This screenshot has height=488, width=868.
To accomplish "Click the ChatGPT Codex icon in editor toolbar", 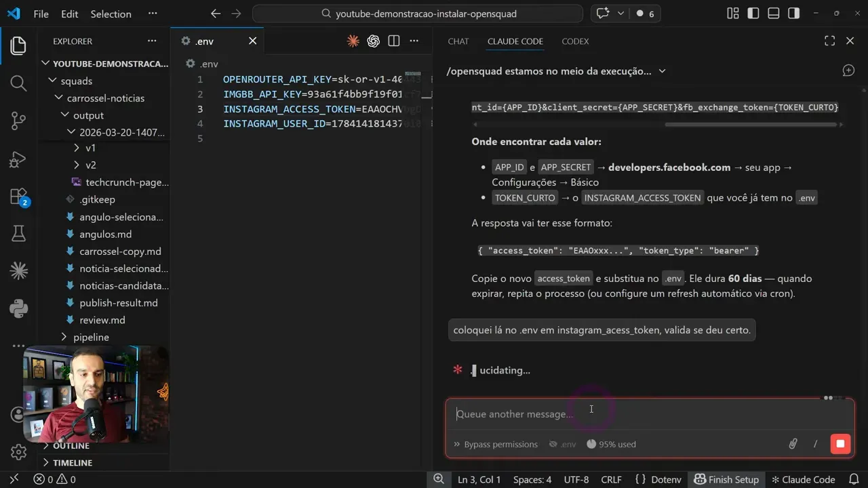I will pos(373,41).
